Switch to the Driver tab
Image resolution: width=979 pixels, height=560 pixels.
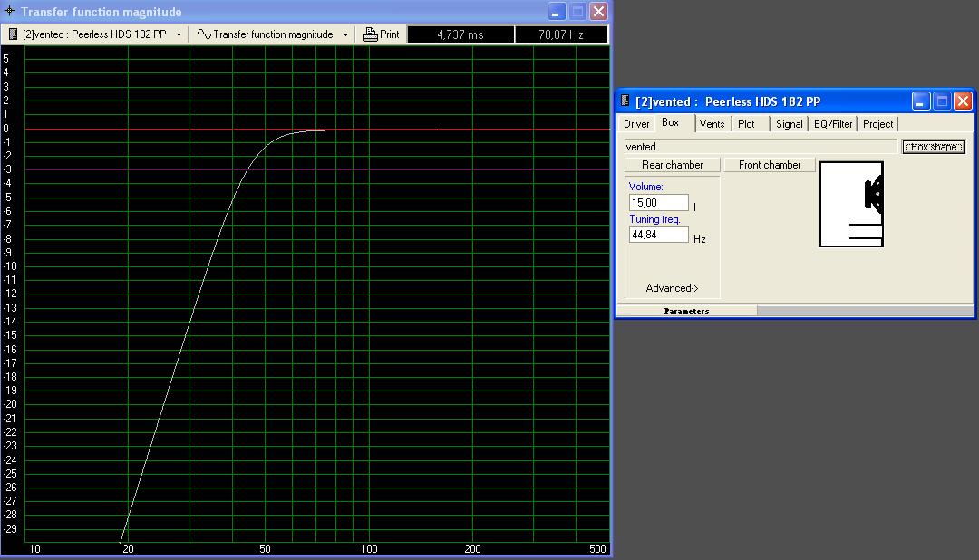coord(636,124)
